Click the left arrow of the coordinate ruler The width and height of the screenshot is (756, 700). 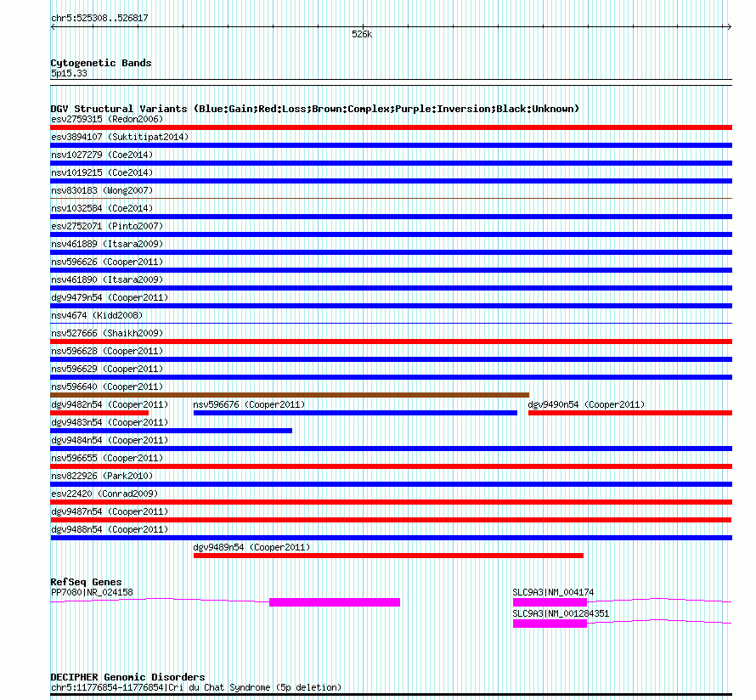pyautogui.click(x=53, y=27)
